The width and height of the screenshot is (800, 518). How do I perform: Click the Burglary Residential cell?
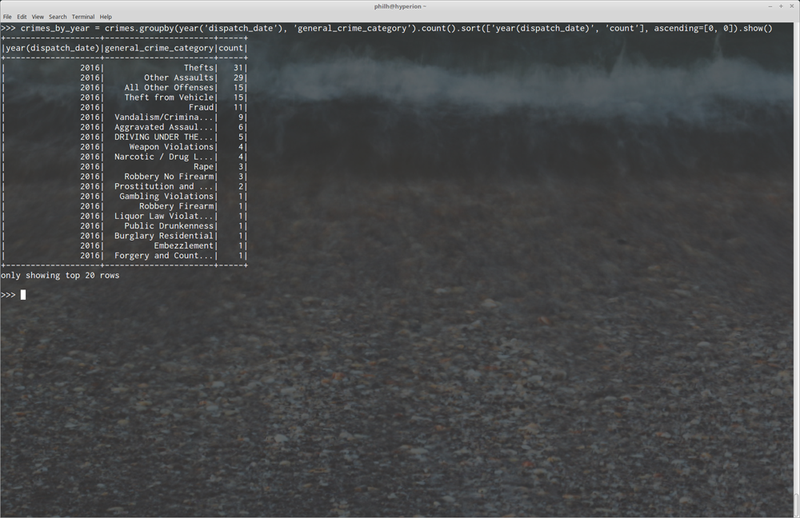coord(164,236)
